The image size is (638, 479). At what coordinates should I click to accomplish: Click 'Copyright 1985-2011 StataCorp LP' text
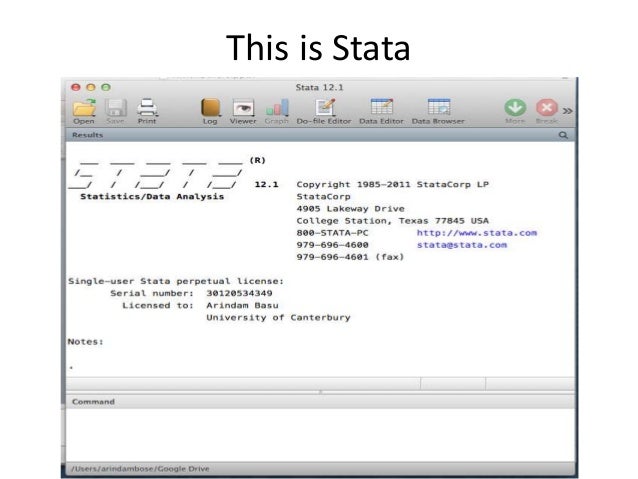[x=393, y=184]
